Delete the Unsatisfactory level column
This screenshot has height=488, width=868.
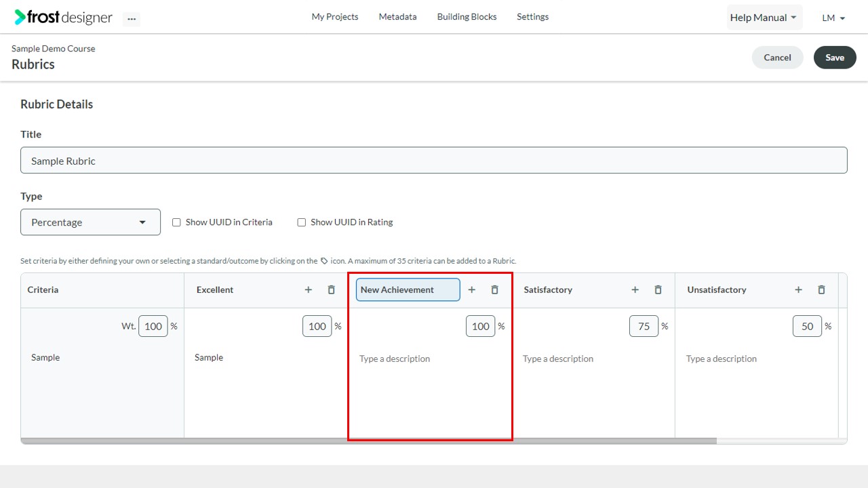click(822, 289)
